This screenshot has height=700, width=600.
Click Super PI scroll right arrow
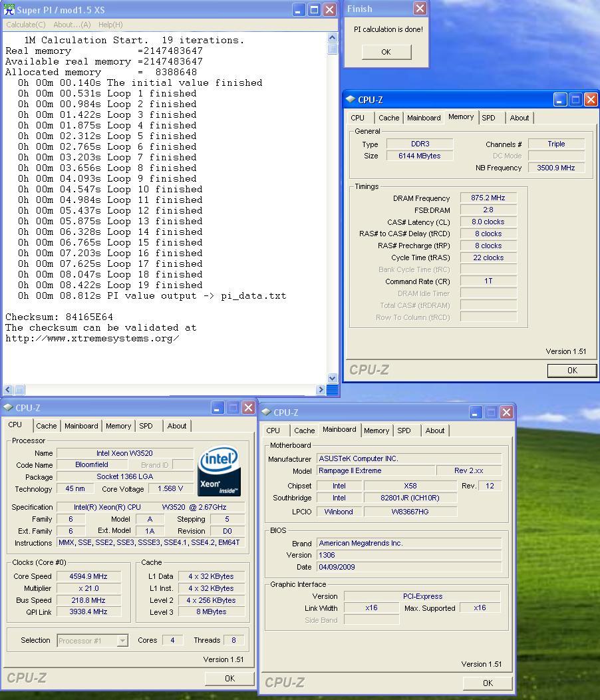[x=321, y=389]
